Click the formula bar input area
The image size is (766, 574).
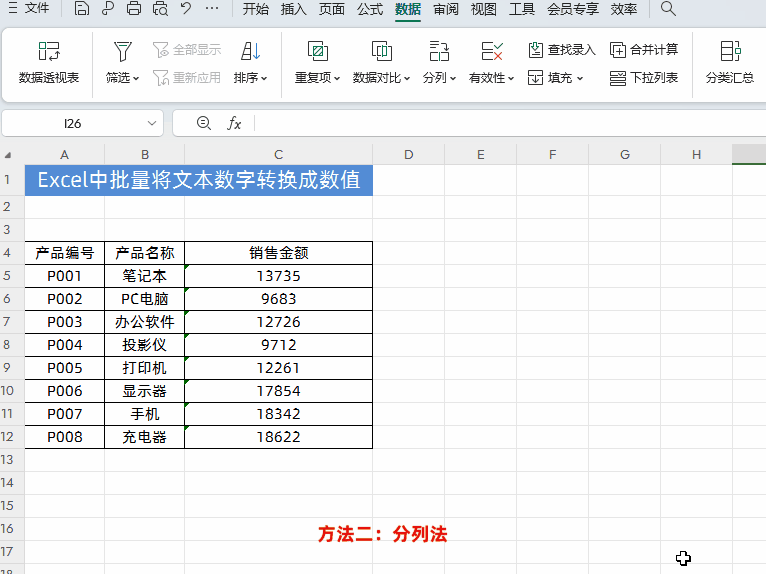click(510, 123)
